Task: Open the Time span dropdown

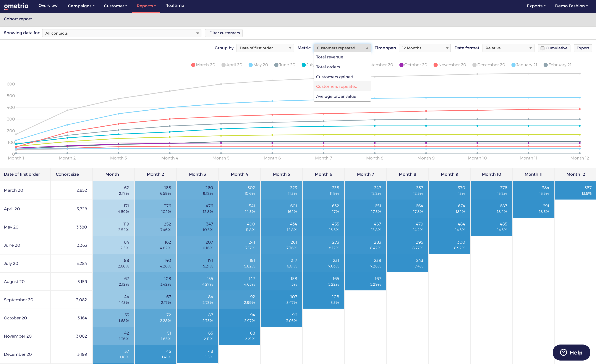Action: point(424,48)
